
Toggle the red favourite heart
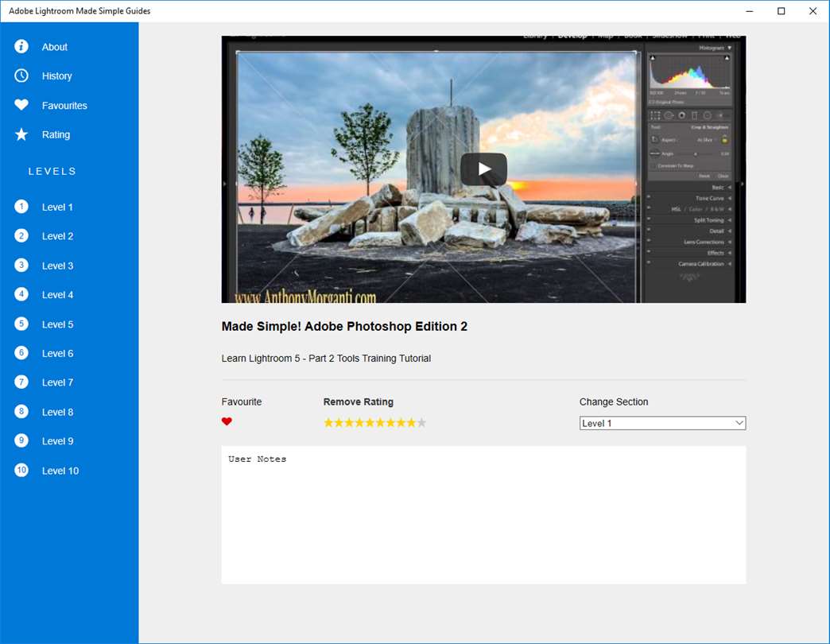pyautogui.click(x=227, y=421)
